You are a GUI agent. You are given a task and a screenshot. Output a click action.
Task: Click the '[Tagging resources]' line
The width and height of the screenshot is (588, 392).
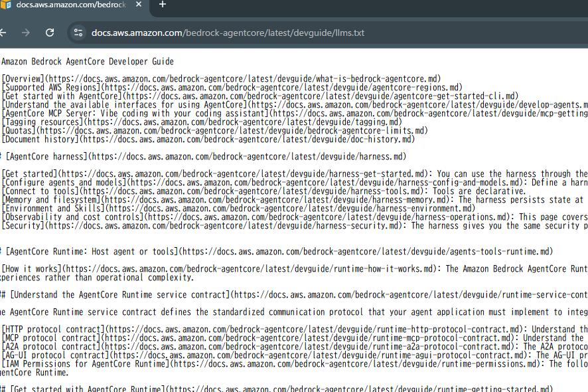[x=202, y=122]
